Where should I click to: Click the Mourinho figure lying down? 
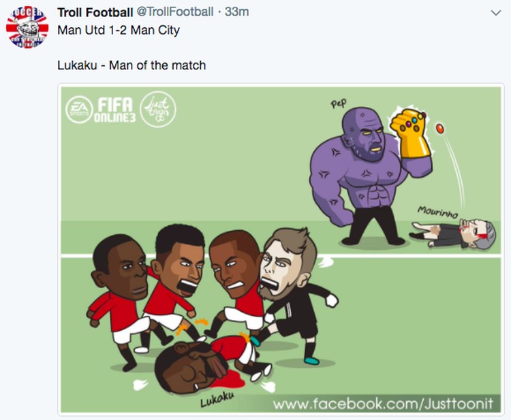point(454,233)
